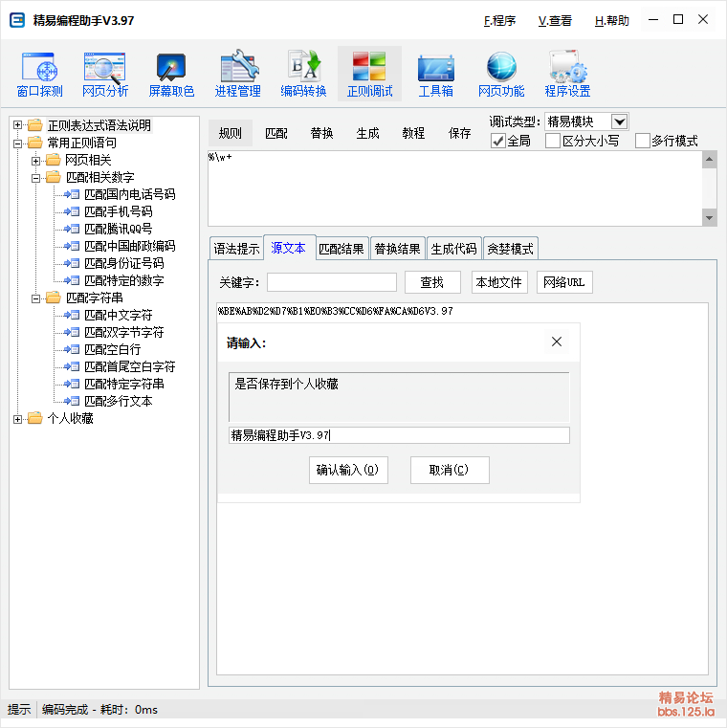
Task: Click the 匹配字符串 folder icon
Action: pyautogui.click(x=54, y=298)
